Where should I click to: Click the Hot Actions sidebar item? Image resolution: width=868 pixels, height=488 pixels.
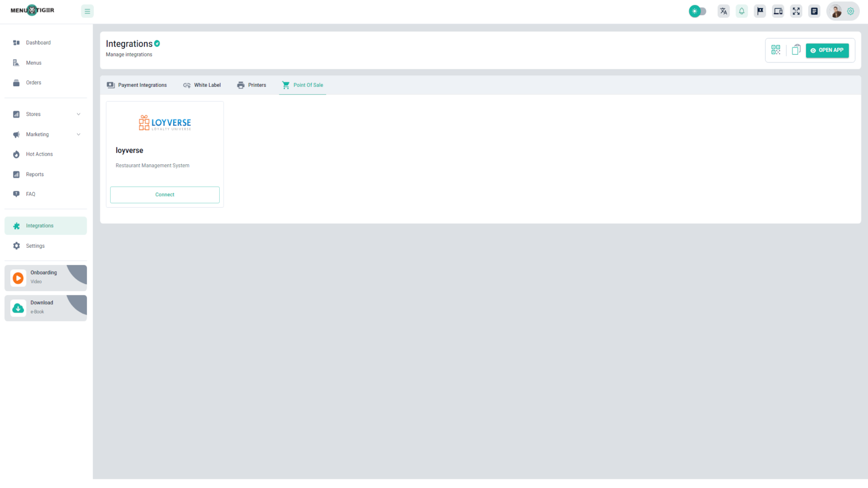tap(39, 154)
